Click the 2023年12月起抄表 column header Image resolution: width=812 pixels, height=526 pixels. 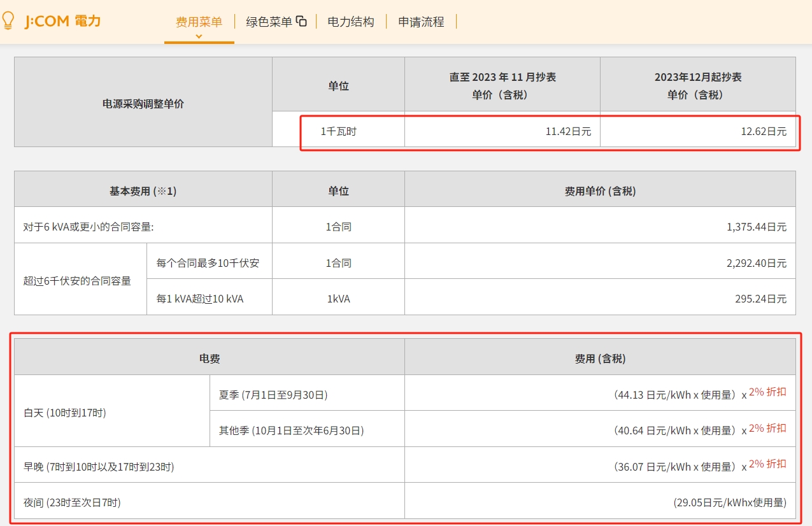(698, 85)
